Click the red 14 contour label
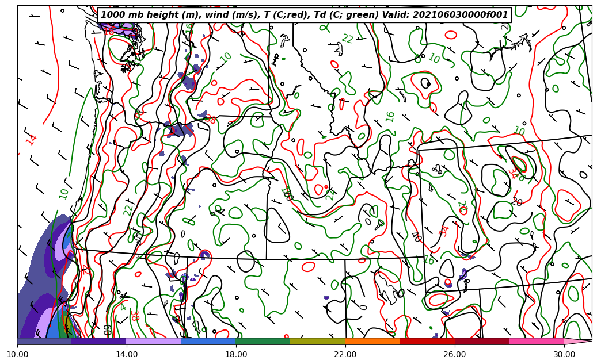597x364 pixels. click(x=32, y=139)
